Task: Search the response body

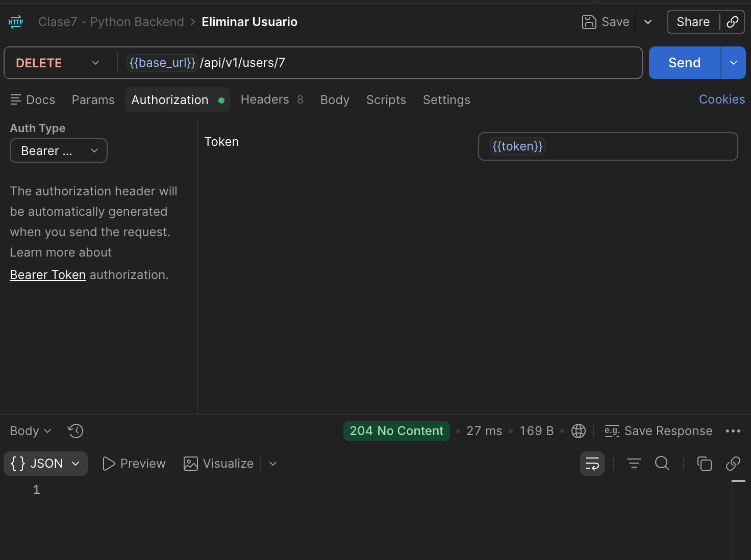Action: [662, 464]
